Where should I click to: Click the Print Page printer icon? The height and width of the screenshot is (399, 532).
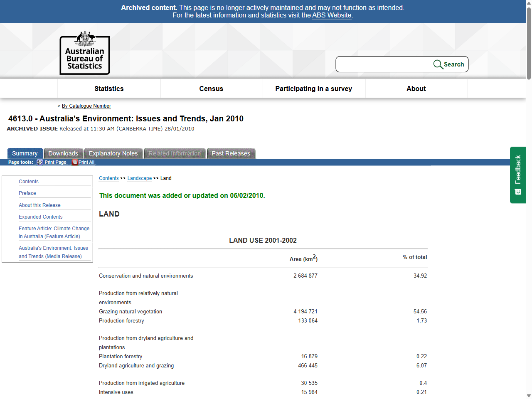click(39, 162)
